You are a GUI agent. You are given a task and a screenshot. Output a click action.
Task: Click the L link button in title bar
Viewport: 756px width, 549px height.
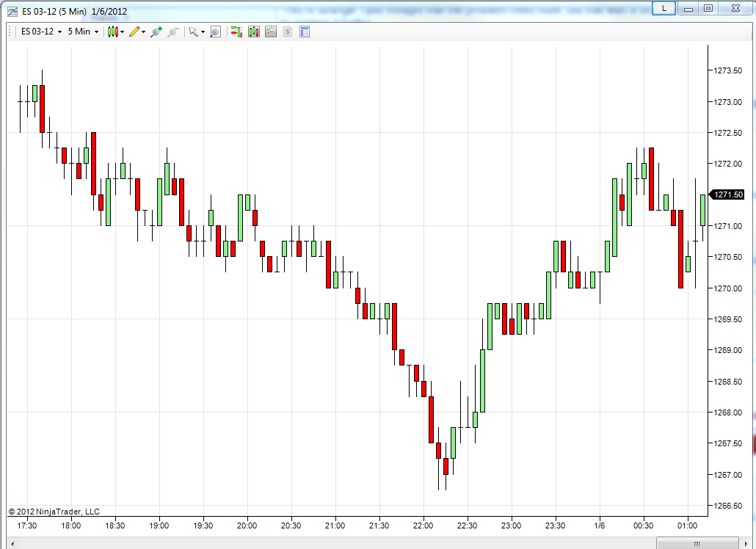pos(664,8)
